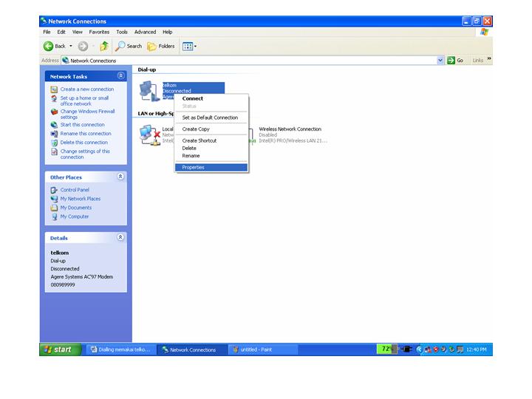Select Wireless Network Connection item
The width and height of the screenshot is (532, 399).
pos(290,134)
